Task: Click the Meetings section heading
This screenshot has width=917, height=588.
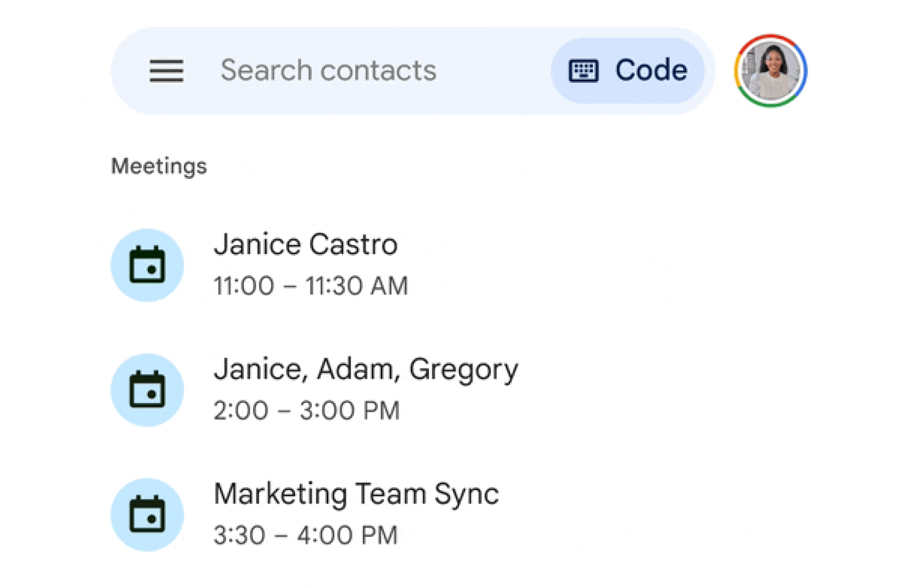Action: (159, 166)
